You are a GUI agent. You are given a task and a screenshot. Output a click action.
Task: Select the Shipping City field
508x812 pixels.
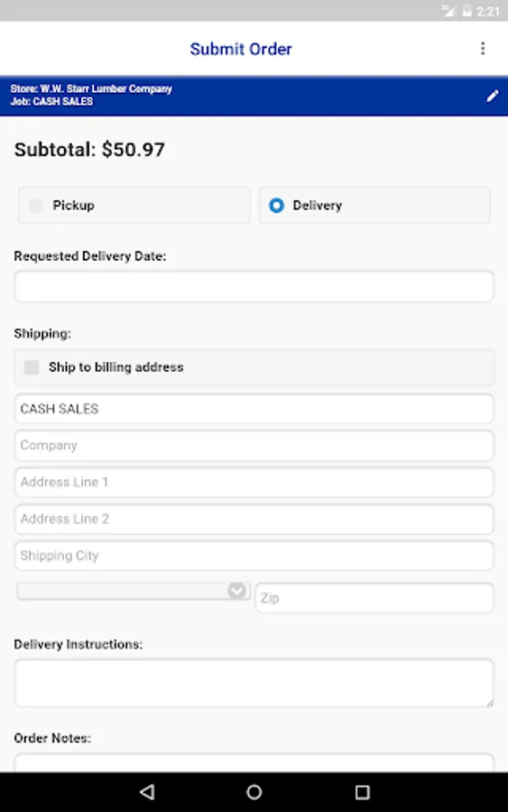click(x=254, y=556)
